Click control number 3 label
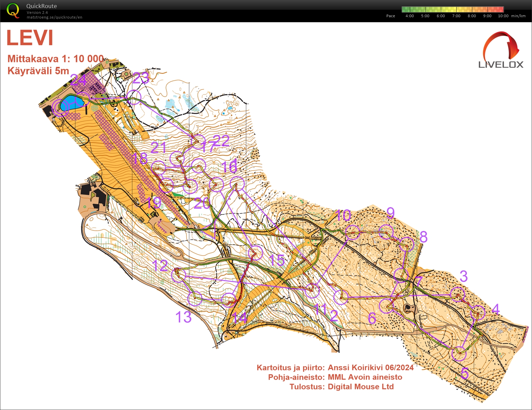 [463, 276]
